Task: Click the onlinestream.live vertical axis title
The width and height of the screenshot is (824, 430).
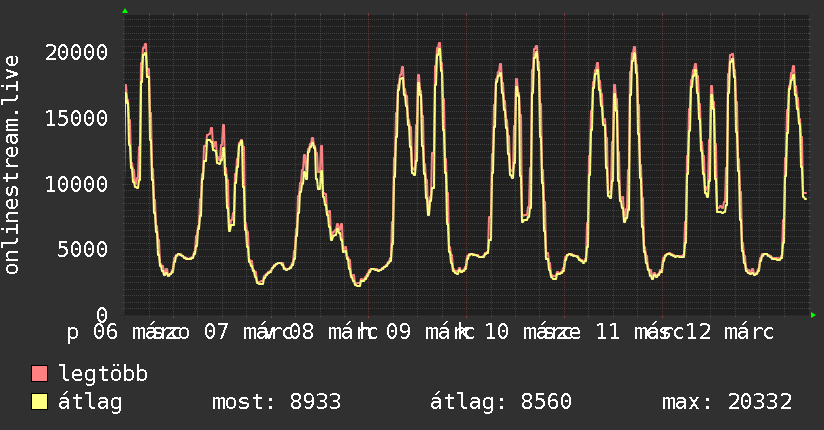Action: click(x=11, y=165)
